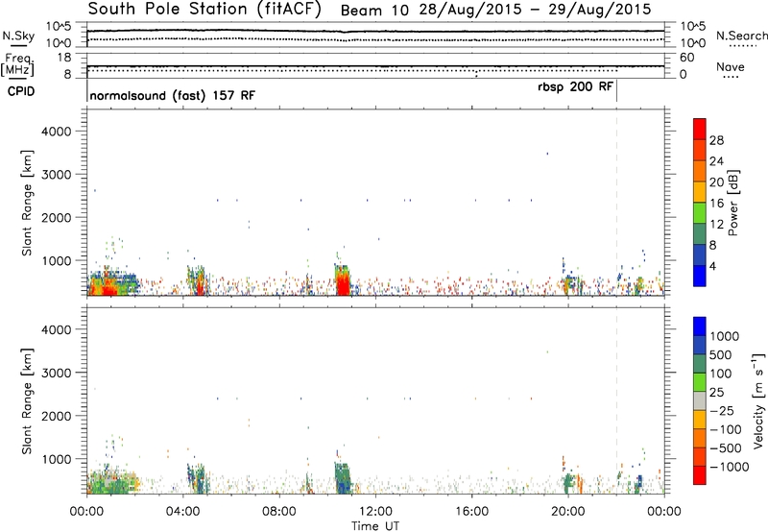Click the 'N.Sky' legend label
This screenshot has height=532, width=768.
pyautogui.click(x=18, y=36)
